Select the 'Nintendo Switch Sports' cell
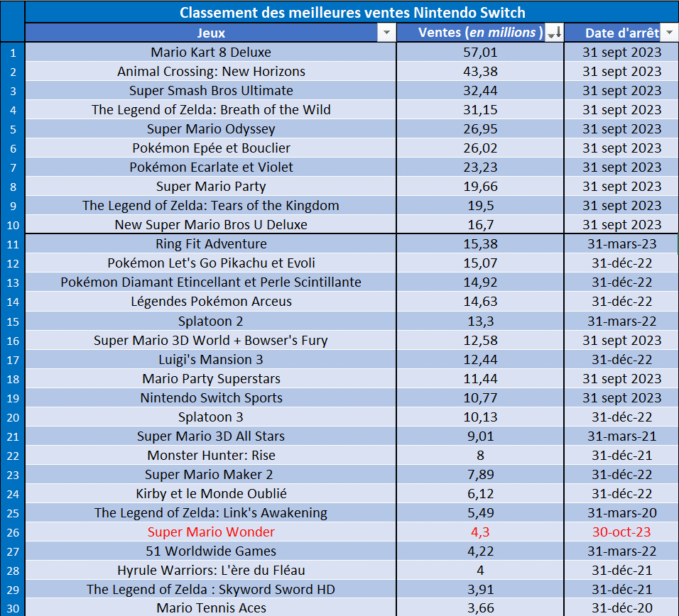Viewport: 679px width, 616px height. coord(211,397)
